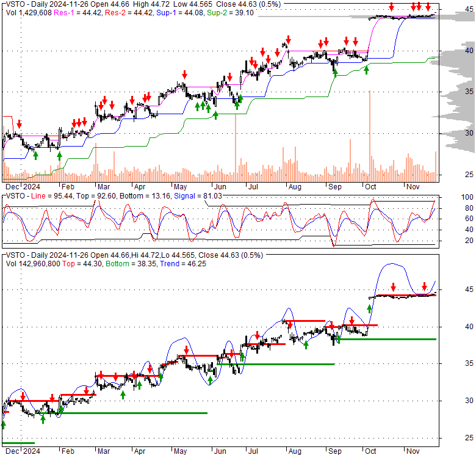Click the Aug month label under top price chart
The width and height of the screenshot is (476, 455).
(295, 186)
